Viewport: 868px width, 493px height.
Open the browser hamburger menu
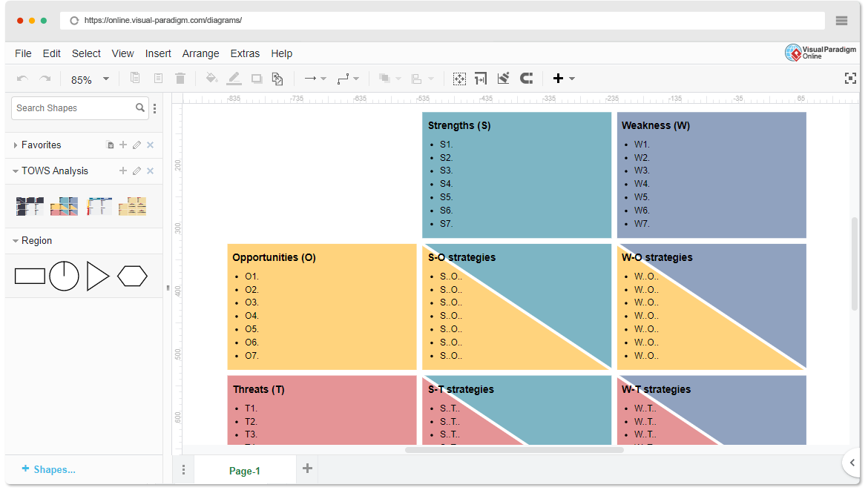[x=841, y=21]
